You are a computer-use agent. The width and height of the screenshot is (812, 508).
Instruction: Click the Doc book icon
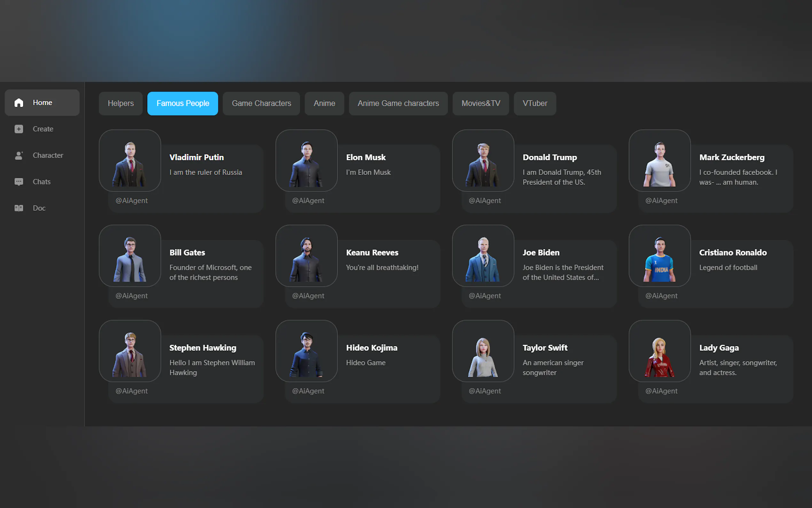pyautogui.click(x=19, y=208)
